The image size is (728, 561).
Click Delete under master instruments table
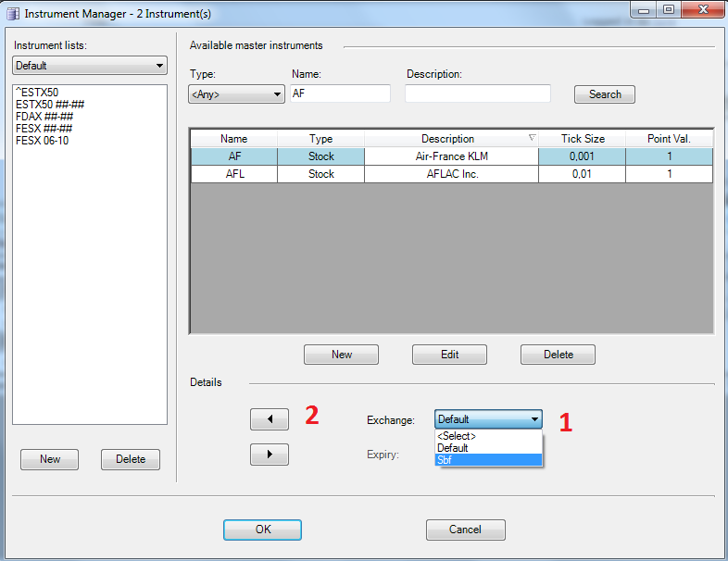pos(559,355)
